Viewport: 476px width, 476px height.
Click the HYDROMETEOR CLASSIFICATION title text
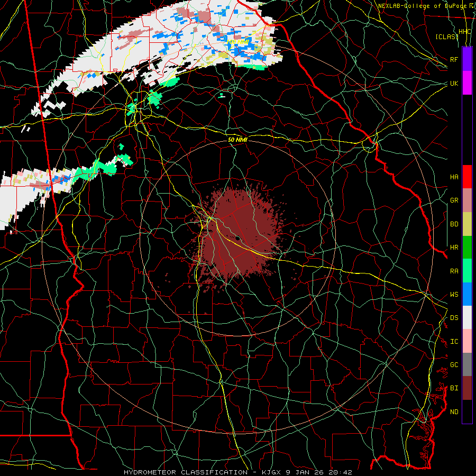point(186,472)
